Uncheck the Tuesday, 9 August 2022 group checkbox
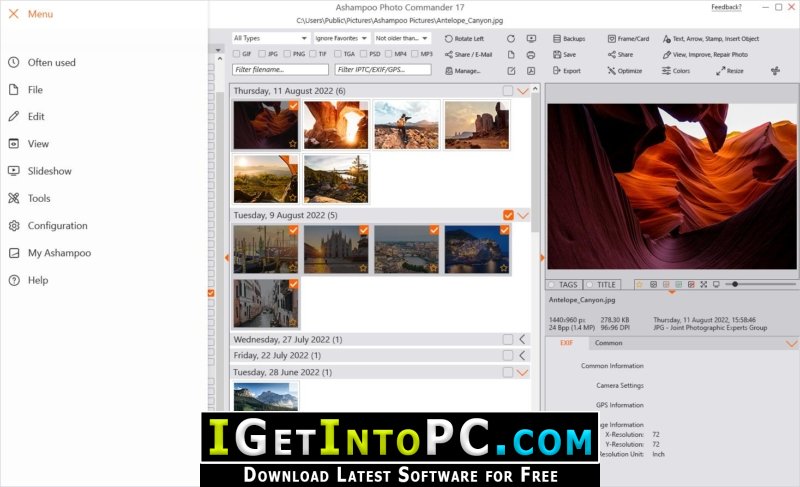 (x=509, y=215)
